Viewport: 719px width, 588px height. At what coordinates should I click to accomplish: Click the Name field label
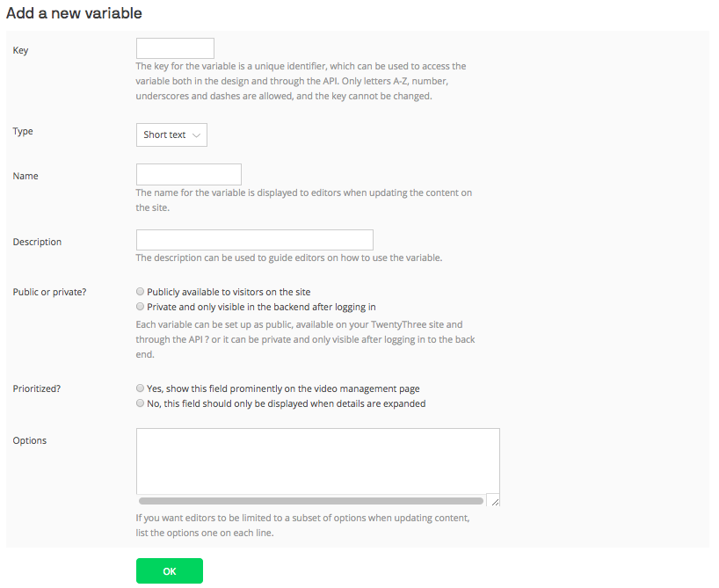point(25,176)
